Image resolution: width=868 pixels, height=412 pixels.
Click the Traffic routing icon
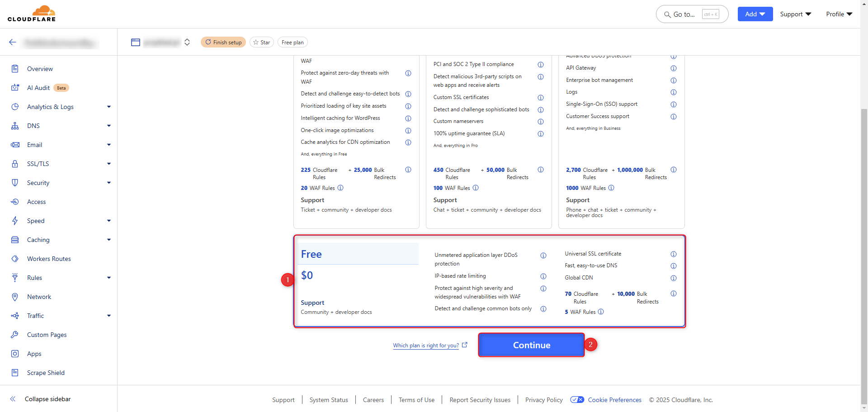click(15, 316)
